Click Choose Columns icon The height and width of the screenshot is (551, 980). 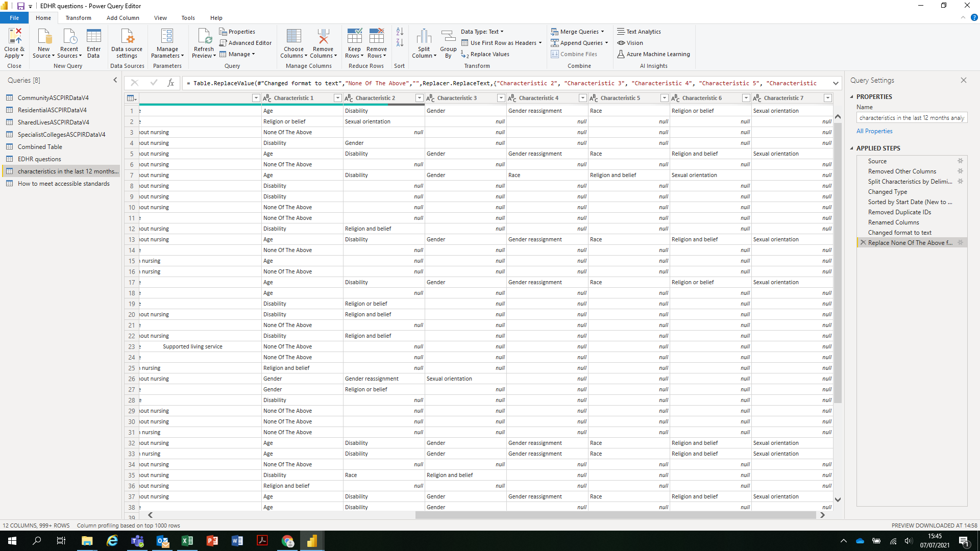[294, 36]
